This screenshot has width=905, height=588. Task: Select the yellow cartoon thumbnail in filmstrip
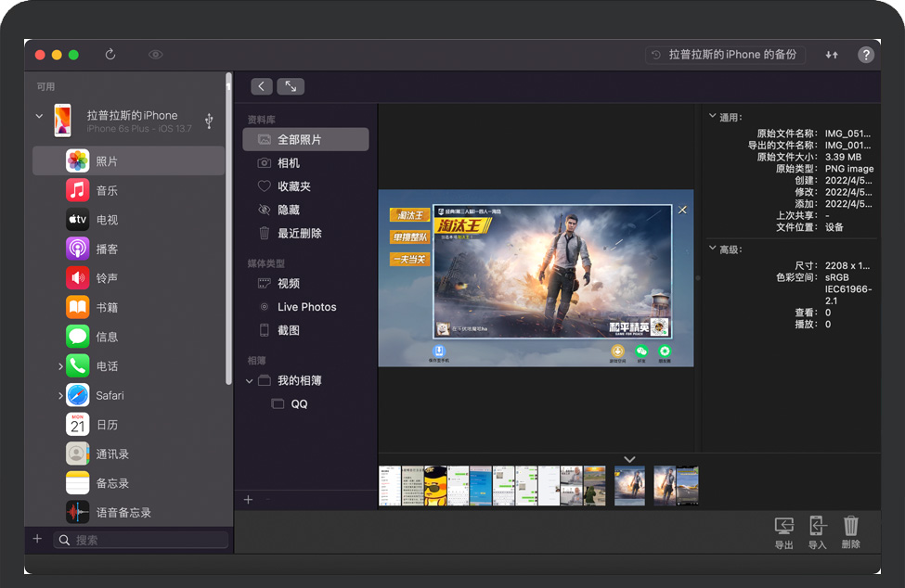pyautogui.click(x=434, y=485)
